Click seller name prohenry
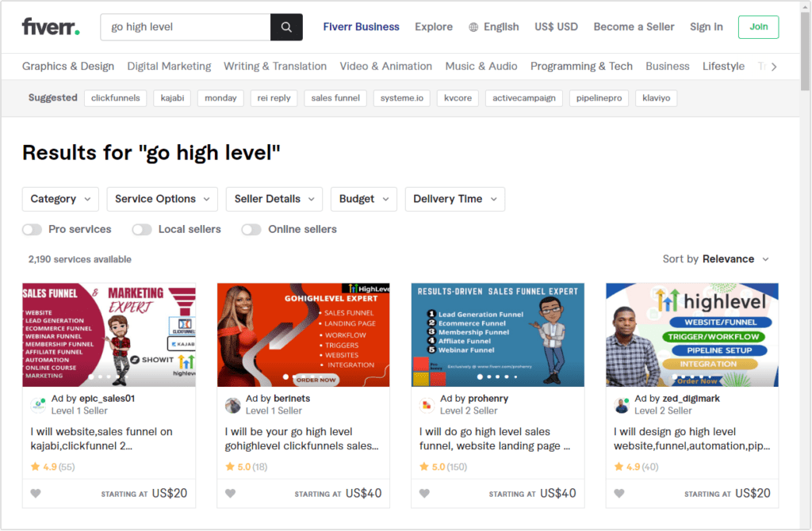Viewport: 812px width, 531px height. [x=488, y=399]
